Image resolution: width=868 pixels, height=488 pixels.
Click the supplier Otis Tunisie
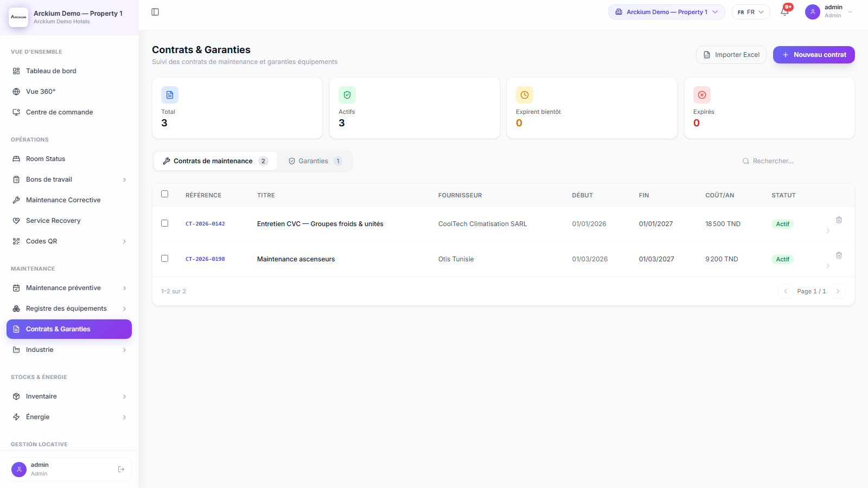point(456,259)
